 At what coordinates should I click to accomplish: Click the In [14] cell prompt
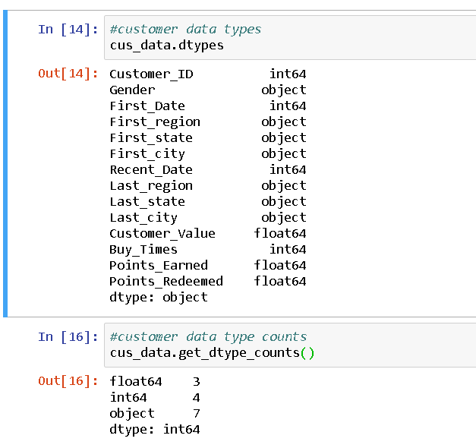(x=68, y=30)
